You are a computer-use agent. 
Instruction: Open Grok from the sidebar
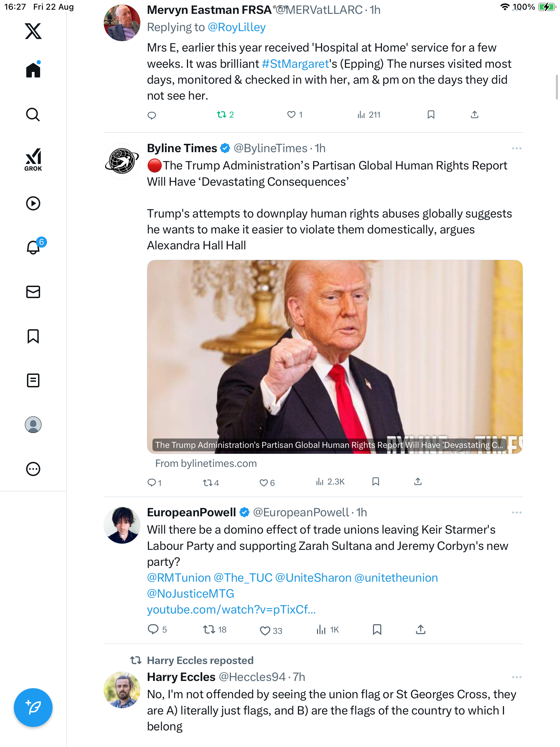click(33, 159)
